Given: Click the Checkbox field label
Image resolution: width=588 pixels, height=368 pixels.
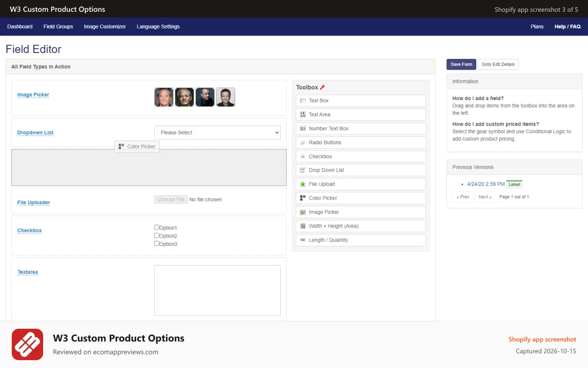Looking at the screenshot, I should [x=29, y=230].
